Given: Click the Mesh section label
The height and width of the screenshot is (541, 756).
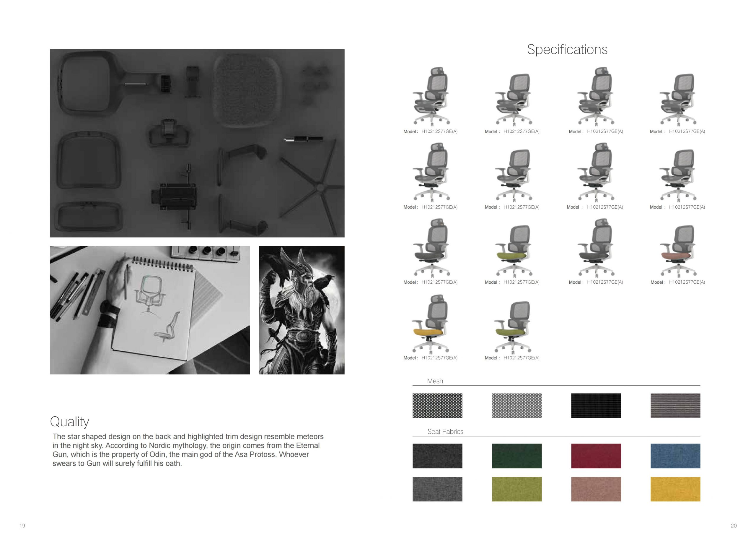Looking at the screenshot, I should click(x=435, y=381).
